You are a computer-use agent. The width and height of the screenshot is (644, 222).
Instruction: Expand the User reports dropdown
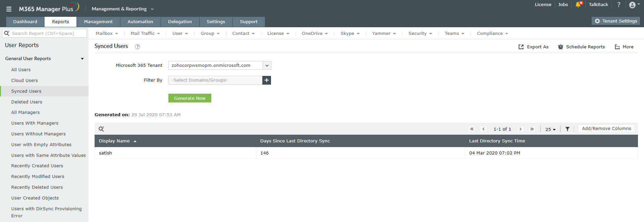[180, 34]
